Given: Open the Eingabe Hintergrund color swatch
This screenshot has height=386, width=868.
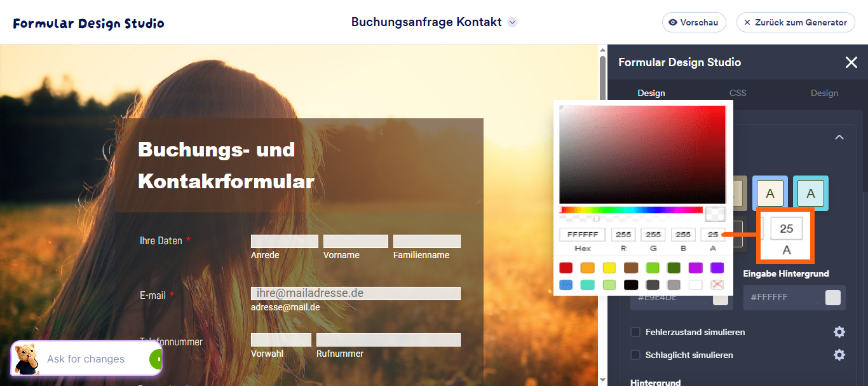Looking at the screenshot, I should (832, 298).
